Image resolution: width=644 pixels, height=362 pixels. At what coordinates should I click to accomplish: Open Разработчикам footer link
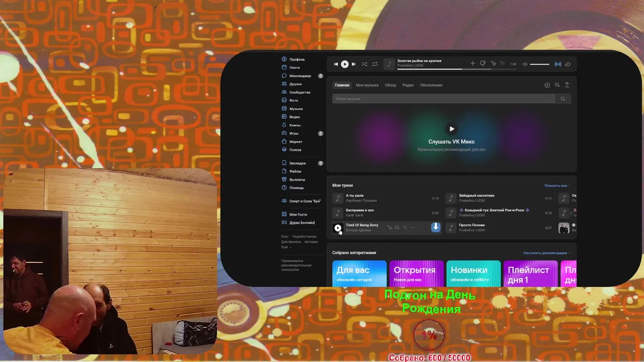[x=304, y=236]
